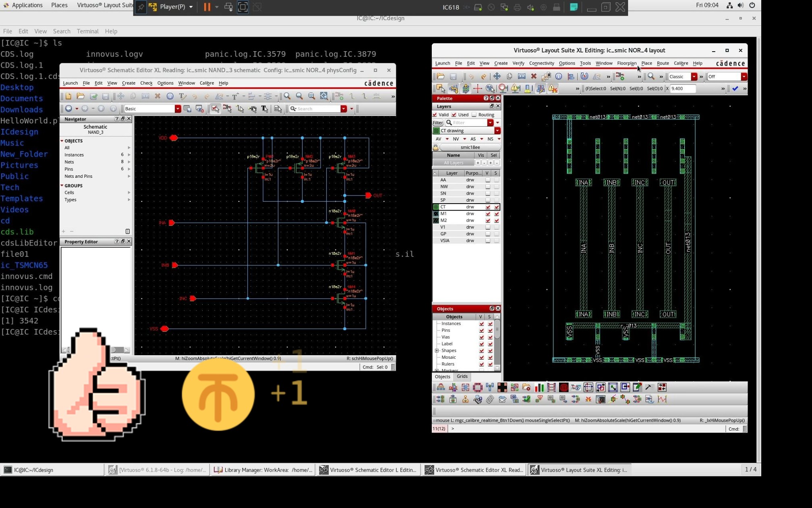Show the AA layer via its visibility box
Viewport: 812px width, 508px height.
pyautogui.click(x=488, y=180)
